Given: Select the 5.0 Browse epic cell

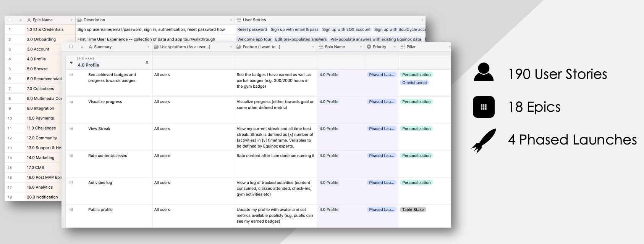Looking at the screenshot, I should click(43, 69).
